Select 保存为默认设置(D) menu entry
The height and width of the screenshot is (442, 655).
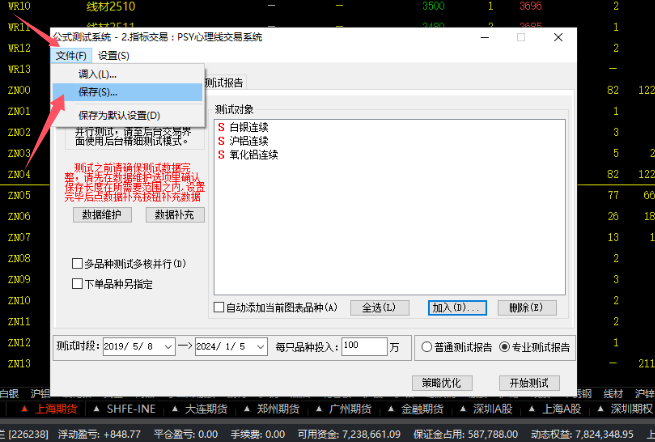point(127,115)
